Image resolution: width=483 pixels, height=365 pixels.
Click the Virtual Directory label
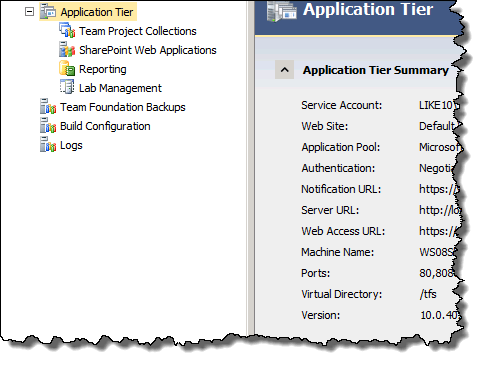(x=342, y=294)
